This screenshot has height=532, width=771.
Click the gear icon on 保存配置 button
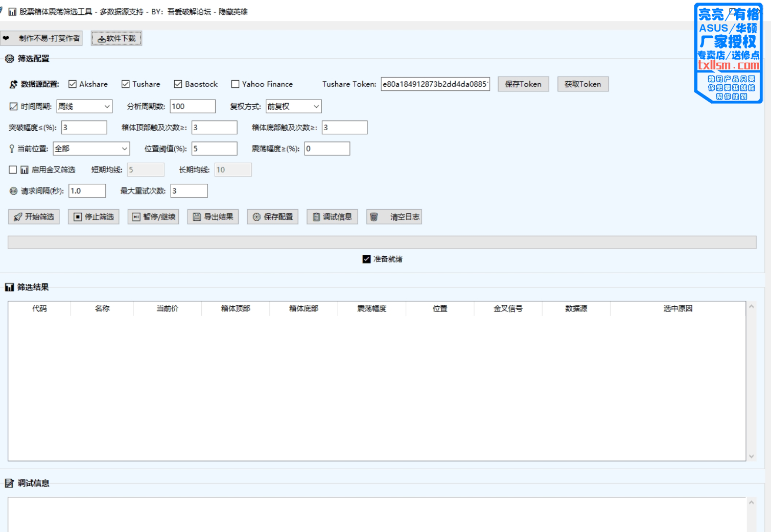pyautogui.click(x=256, y=217)
